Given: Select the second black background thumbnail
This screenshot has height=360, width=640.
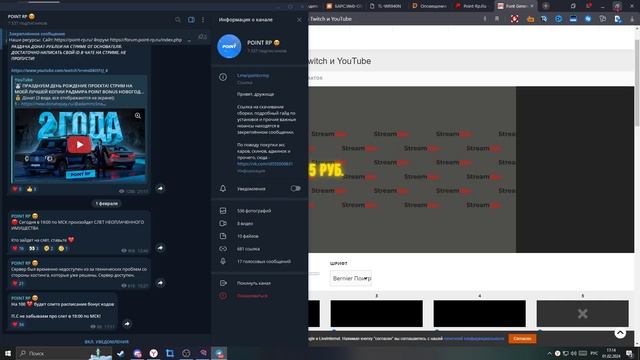Looking at the screenshot, I should [x=376, y=313].
